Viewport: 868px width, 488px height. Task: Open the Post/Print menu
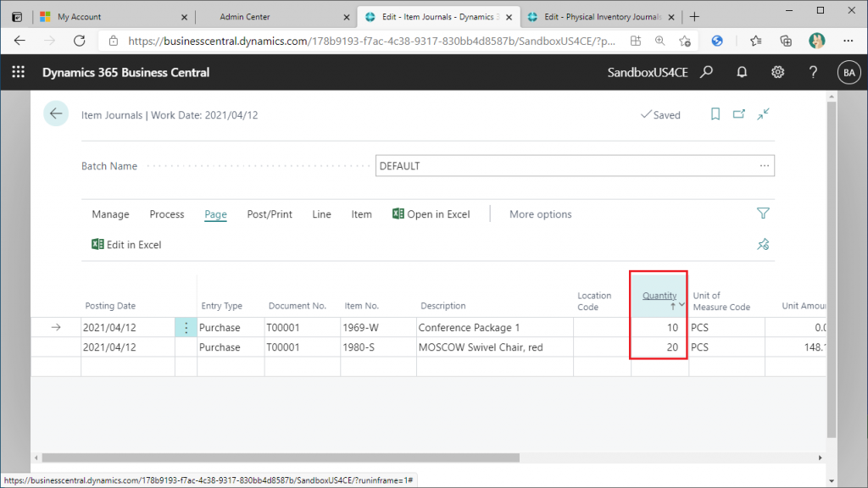pyautogui.click(x=270, y=214)
